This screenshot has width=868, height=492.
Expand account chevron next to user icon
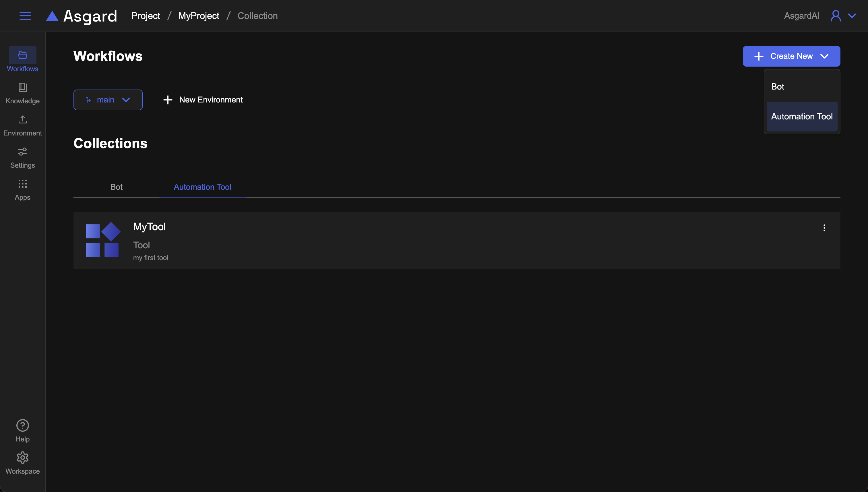click(x=852, y=16)
